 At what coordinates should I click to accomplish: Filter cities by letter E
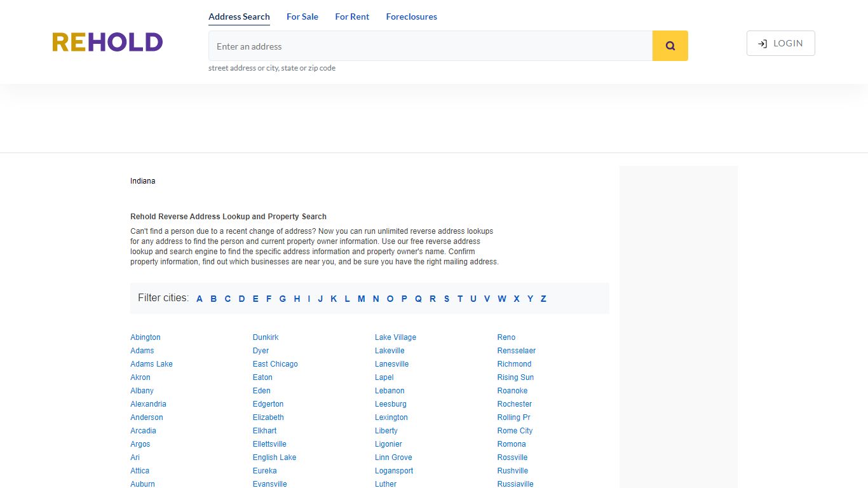pos(255,299)
